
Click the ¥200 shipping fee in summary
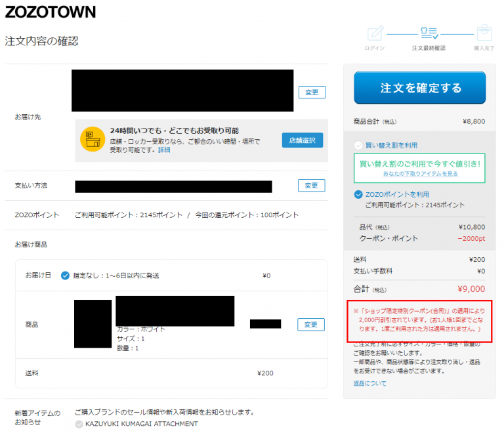coord(477,260)
